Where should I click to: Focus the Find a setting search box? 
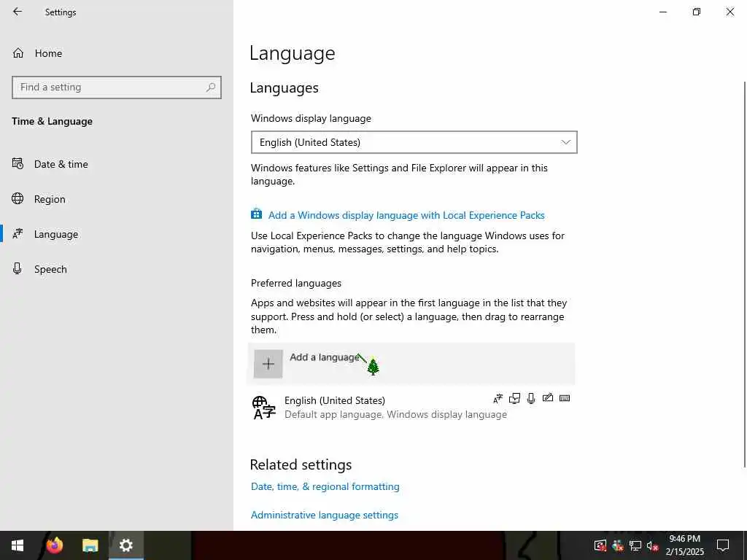tap(117, 87)
